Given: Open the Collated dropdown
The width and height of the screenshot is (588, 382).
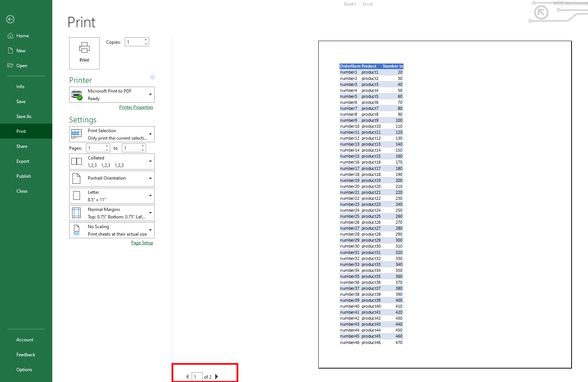Looking at the screenshot, I should click(112, 162).
